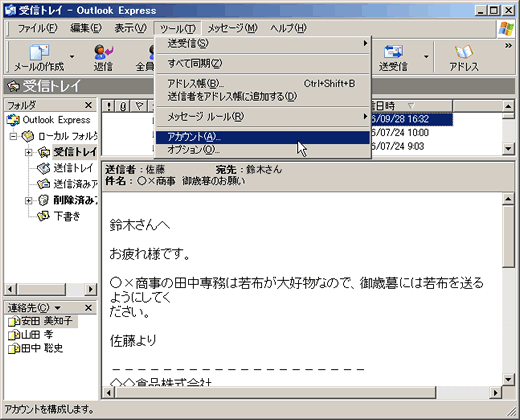520x420 pixels.
Task: Expand the 受信トレイ tree node
Action: [x=29, y=152]
